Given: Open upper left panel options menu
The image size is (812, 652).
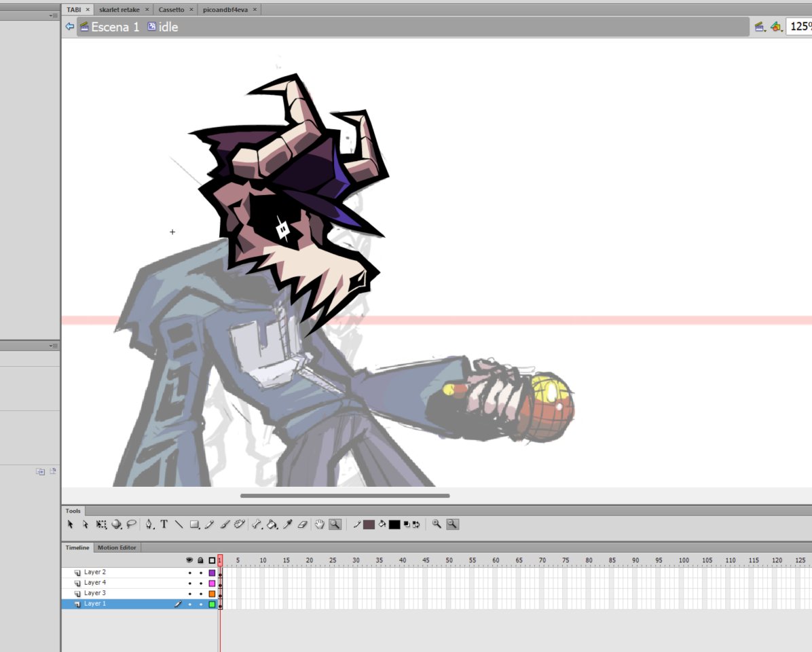Looking at the screenshot, I should (x=54, y=16).
